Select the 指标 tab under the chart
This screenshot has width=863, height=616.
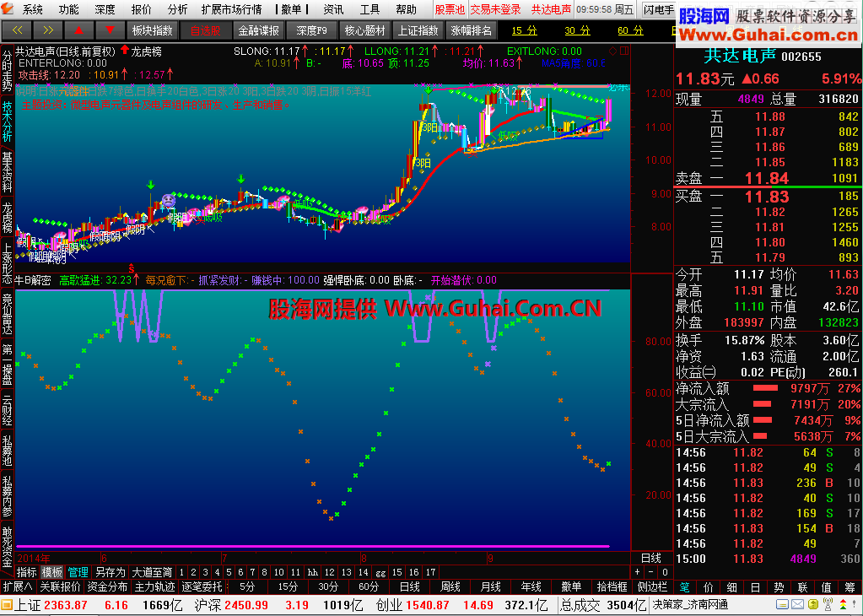tap(27, 572)
